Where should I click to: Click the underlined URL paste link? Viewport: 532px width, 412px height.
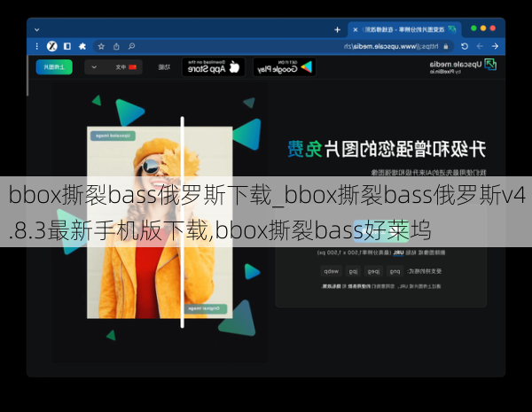(x=398, y=253)
